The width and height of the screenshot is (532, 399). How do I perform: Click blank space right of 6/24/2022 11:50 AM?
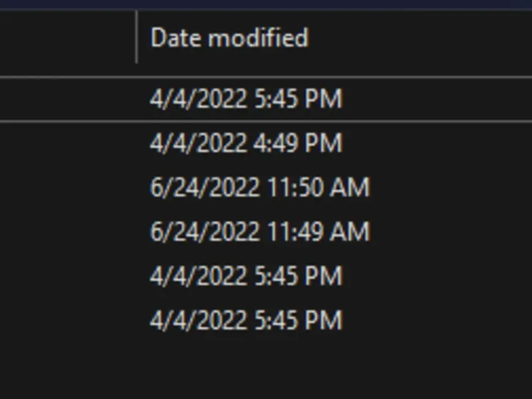coord(452,188)
